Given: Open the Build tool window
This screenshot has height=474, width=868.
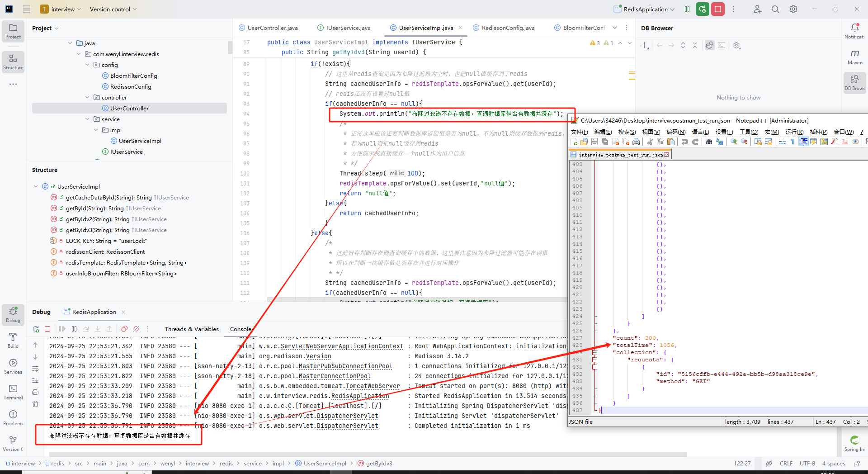Looking at the screenshot, I should [x=13, y=340].
